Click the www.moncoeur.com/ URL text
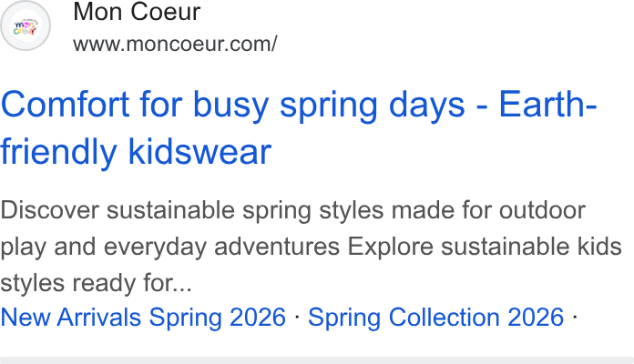Screen dimensions: 634x364 (x=175, y=44)
